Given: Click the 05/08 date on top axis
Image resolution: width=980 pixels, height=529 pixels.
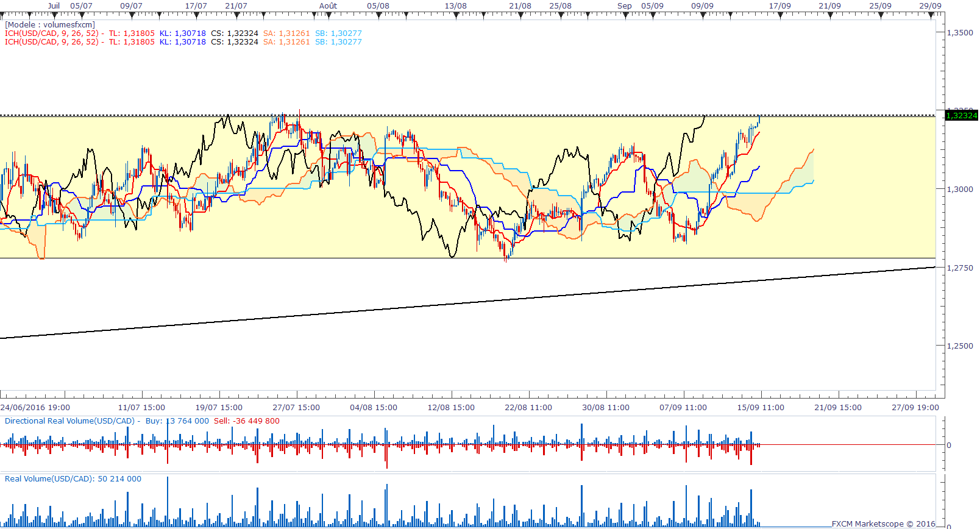Looking at the screenshot, I should (x=378, y=5).
